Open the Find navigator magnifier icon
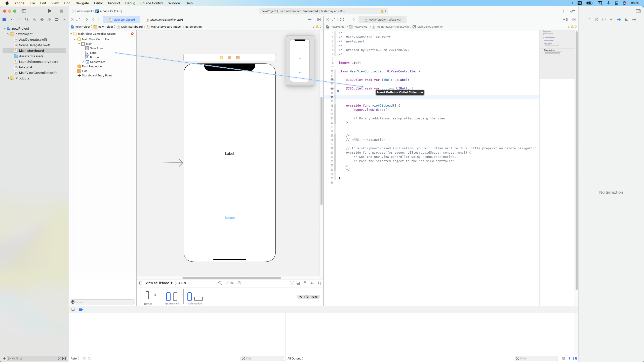Viewport: 644px width, 362px height. click(x=27, y=20)
